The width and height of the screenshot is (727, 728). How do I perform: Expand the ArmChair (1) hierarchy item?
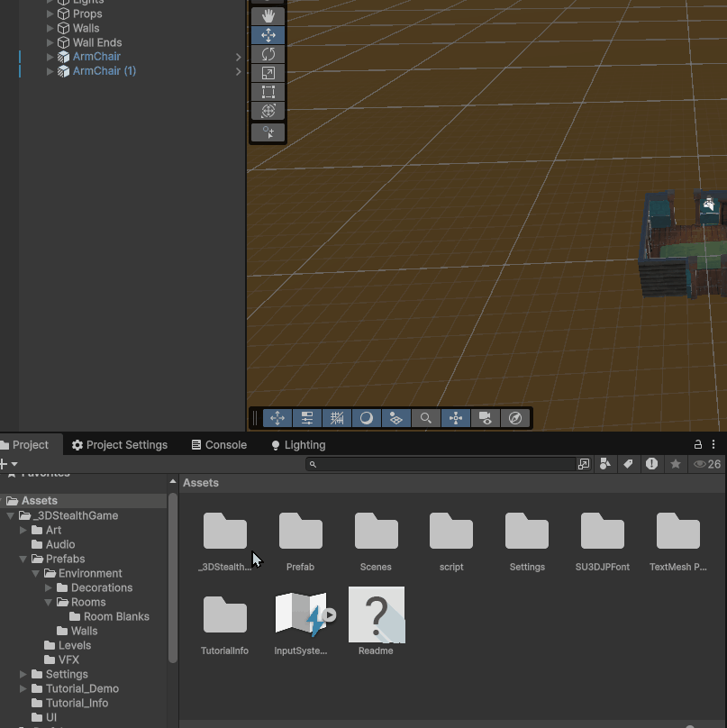[50, 71]
